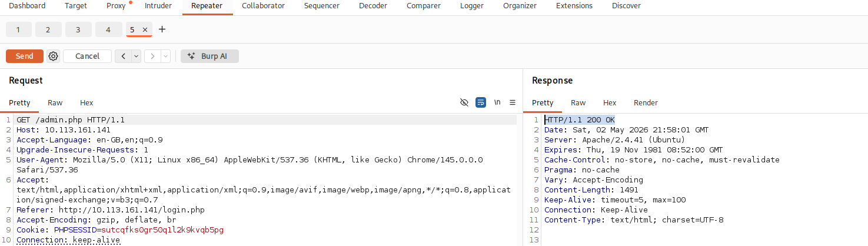
Task: Go forward to next request arrow
Action: coord(152,56)
